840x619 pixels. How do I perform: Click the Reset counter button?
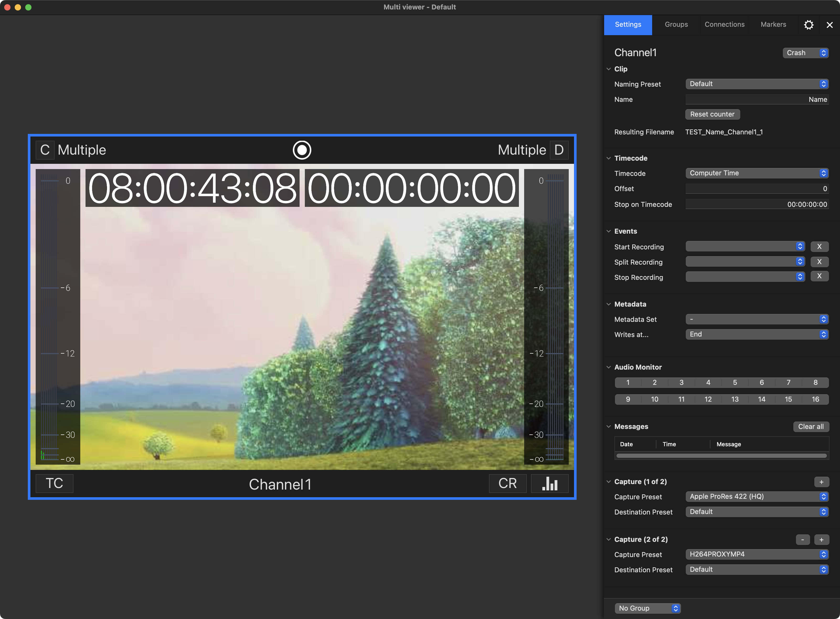712,114
